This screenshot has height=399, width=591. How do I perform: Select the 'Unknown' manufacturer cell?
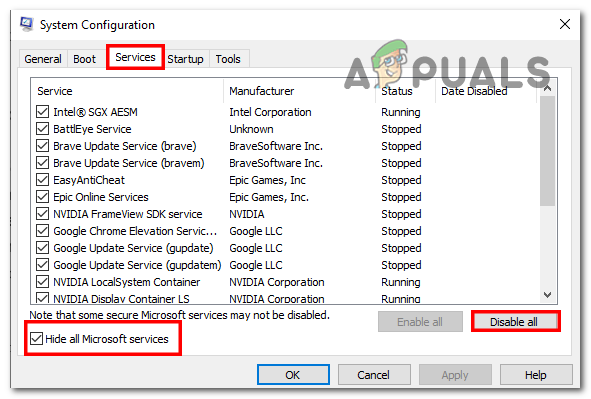(251, 129)
